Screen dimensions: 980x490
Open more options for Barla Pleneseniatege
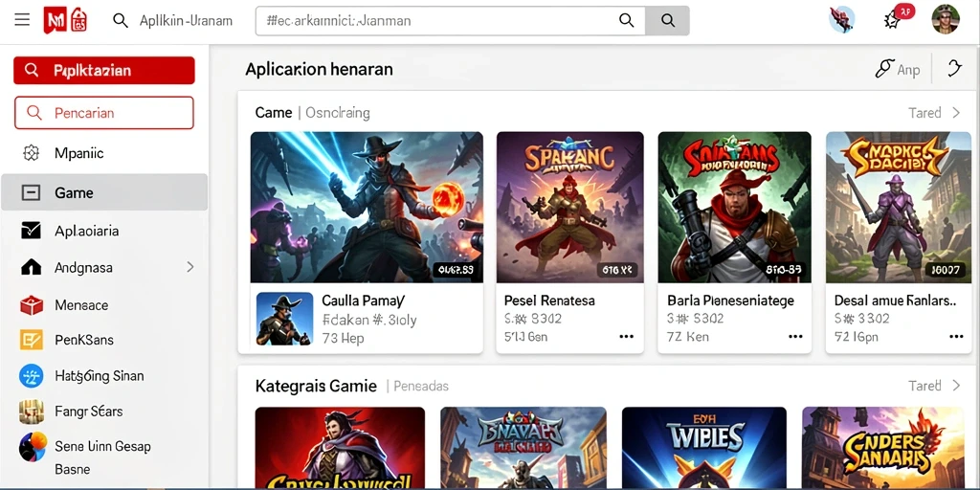point(795,336)
